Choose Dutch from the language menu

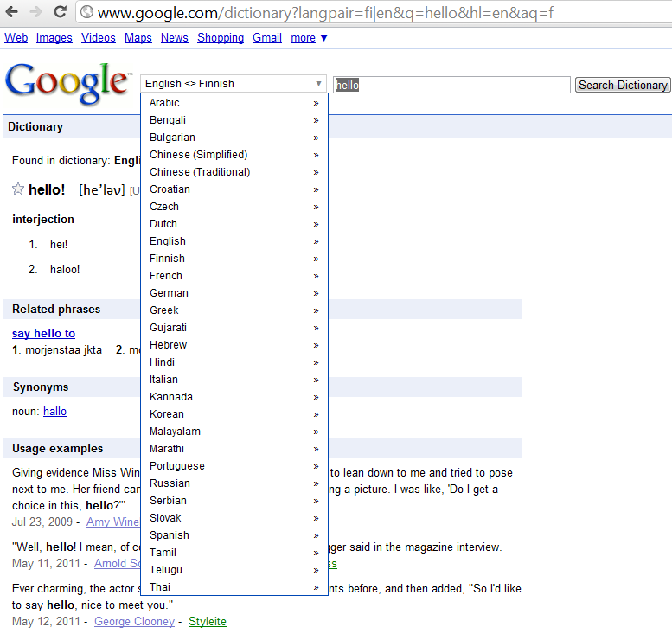tap(234, 224)
